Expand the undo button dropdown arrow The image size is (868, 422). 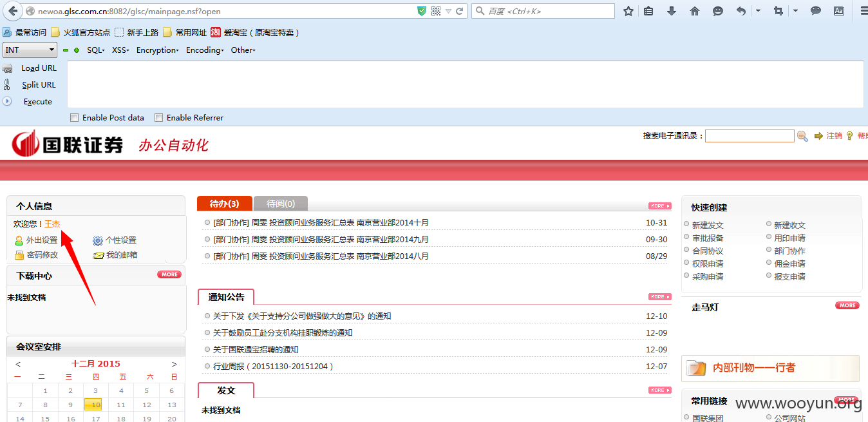(758, 11)
